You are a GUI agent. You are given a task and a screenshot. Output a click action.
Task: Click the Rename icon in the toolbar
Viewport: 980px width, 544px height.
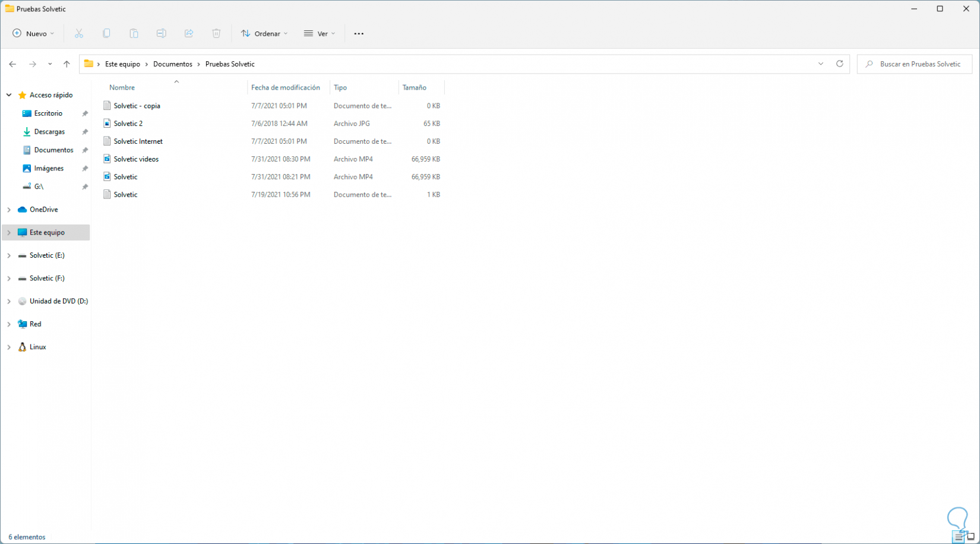[161, 34]
